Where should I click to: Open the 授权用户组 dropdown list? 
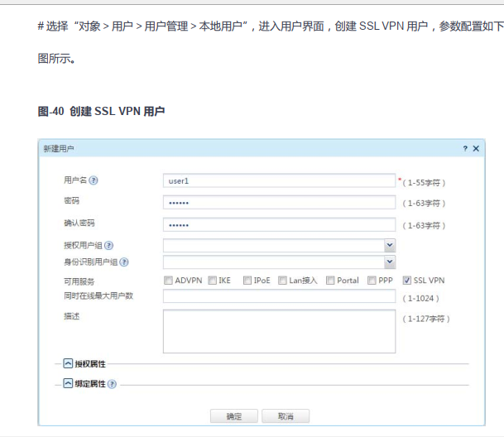click(389, 246)
